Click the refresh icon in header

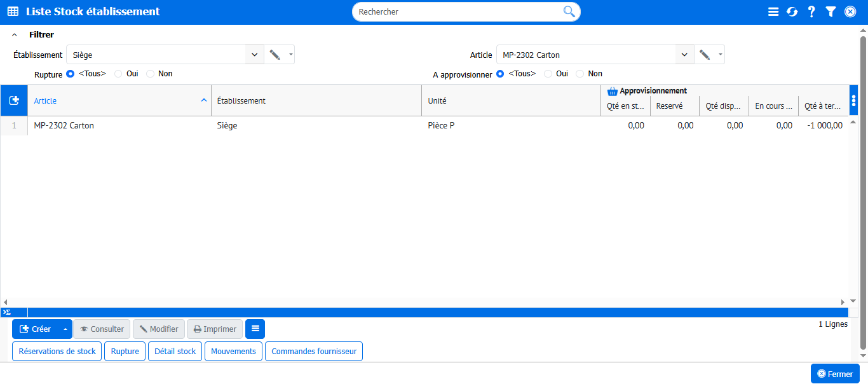(x=792, y=11)
